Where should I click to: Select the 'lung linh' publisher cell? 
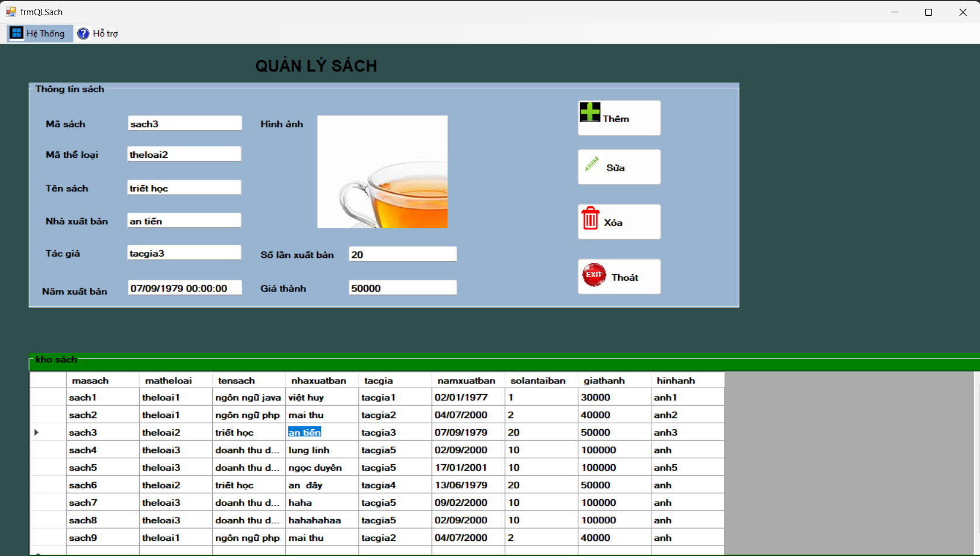pos(322,450)
